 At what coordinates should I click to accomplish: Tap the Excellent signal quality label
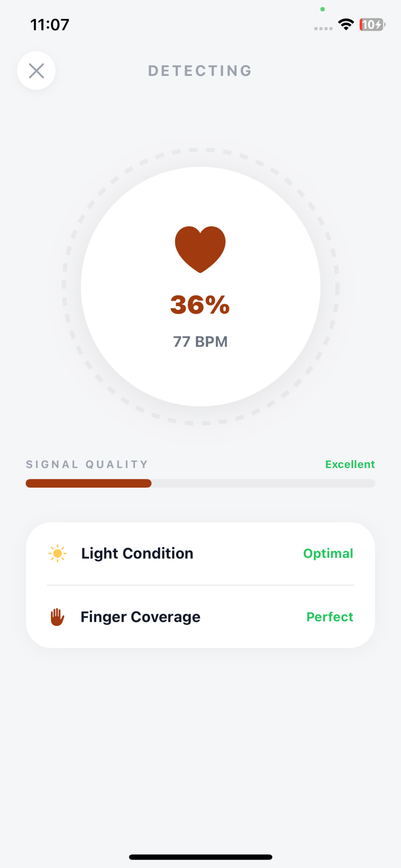click(350, 464)
